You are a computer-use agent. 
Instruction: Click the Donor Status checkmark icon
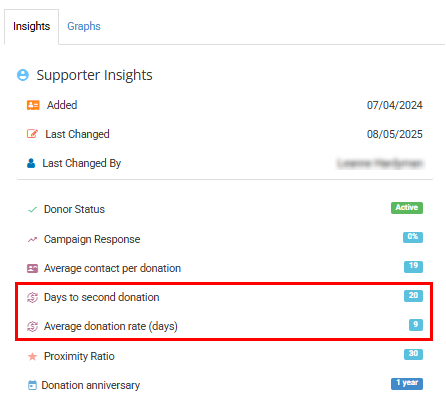pyautogui.click(x=32, y=210)
